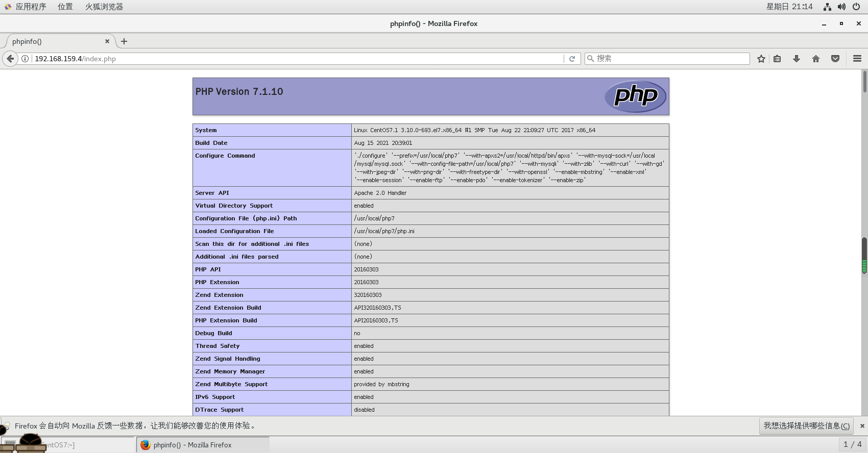Click the page vertical scrollbar thumb
868x453 pixels.
tap(864, 82)
